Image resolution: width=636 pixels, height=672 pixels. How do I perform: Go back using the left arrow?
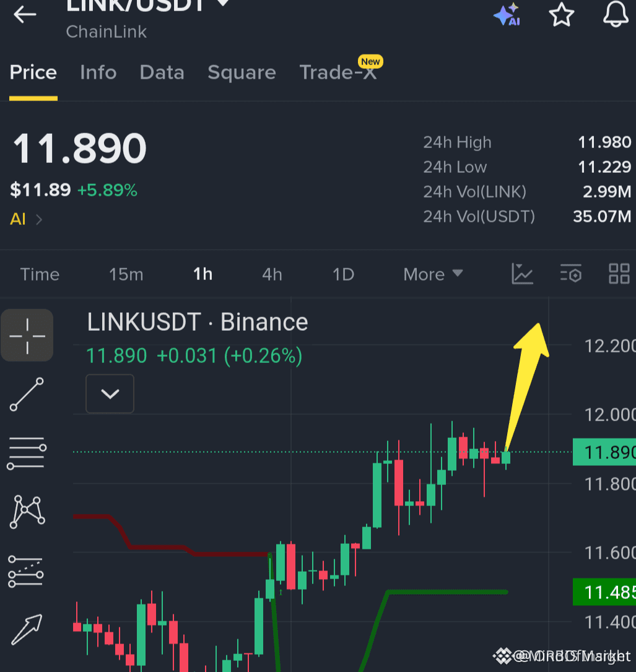click(x=25, y=15)
